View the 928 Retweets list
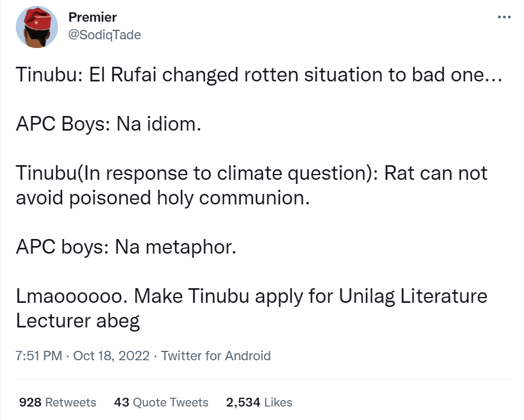The width and height of the screenshot is (524, 420). click(x=57, y=402)
